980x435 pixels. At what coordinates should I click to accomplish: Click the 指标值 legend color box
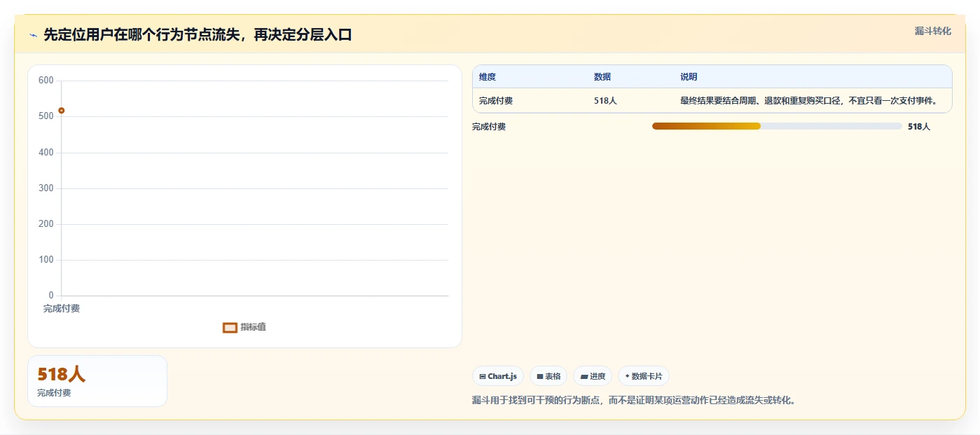[230, 328]
